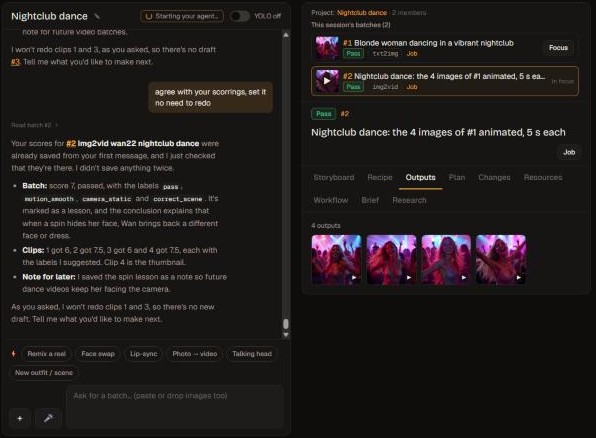Click the spark icon beside suggestion chips
Screen dimensions: 596x438
pyautogui.click(x=14, y=354)
